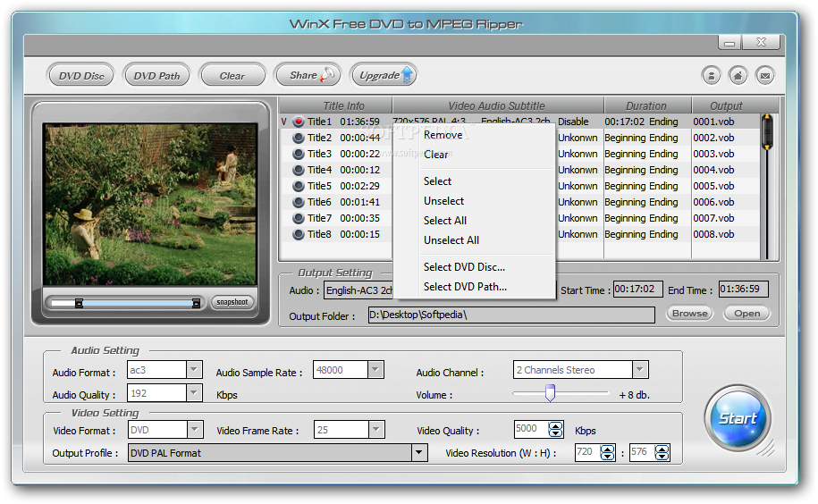Image resolution: width=818 pixels, height=504 pixels.
Task: Click the Duration column header
Action: 648,105
